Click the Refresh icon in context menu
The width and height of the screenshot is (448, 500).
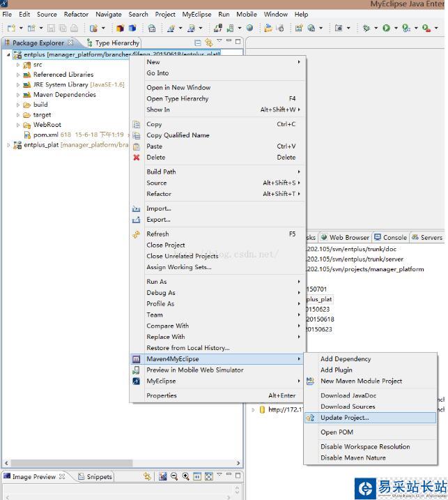click(x=136, y=234)
